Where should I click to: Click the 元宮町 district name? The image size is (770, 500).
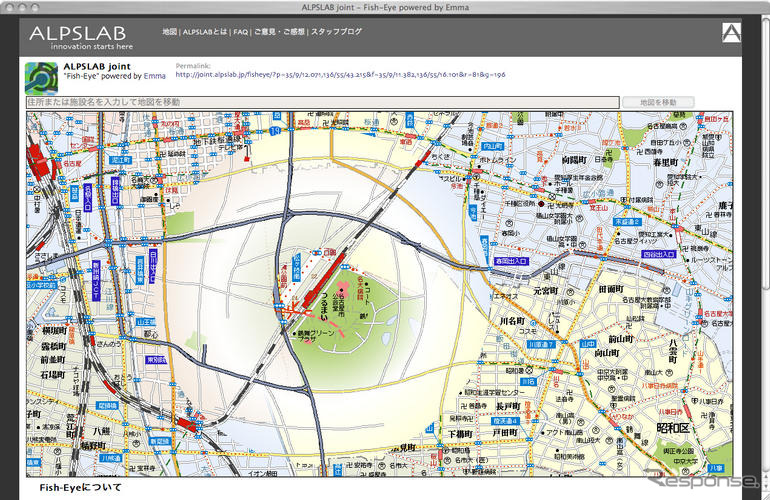[546, 291]
